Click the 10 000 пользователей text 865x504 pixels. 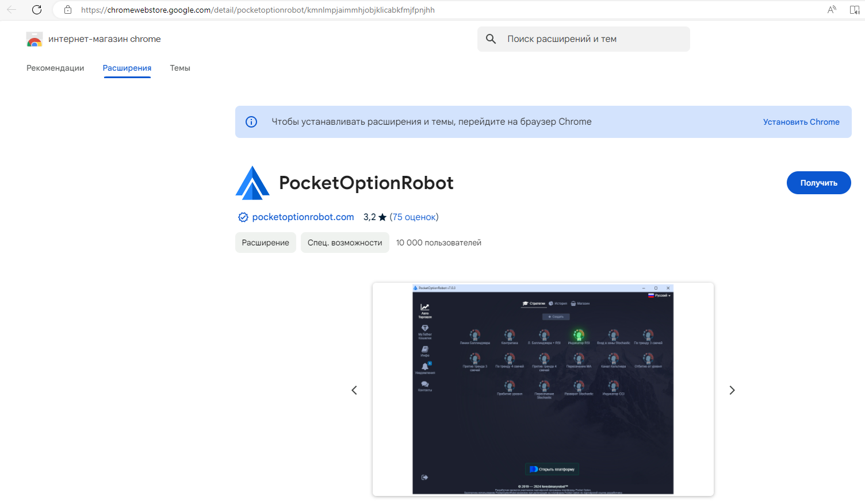click(439, 243)
